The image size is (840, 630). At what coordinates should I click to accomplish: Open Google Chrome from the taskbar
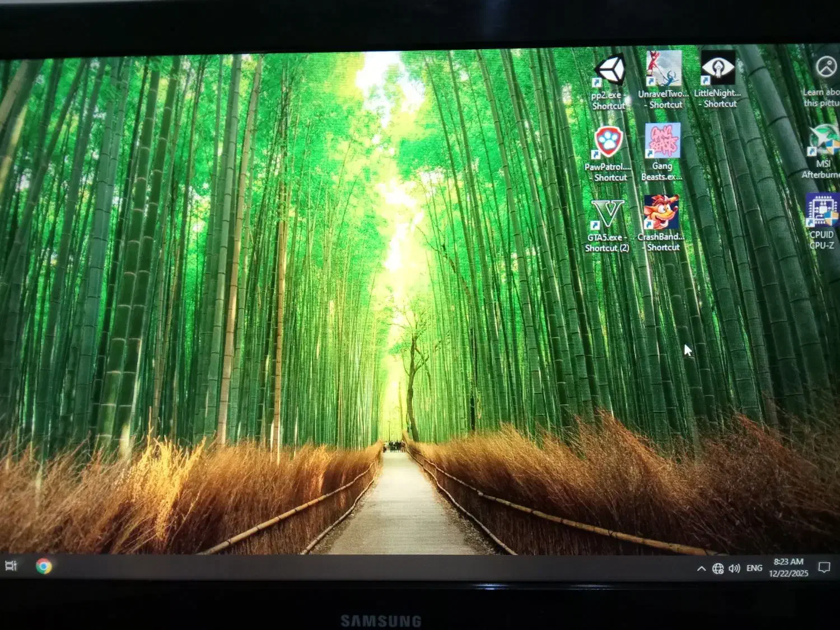[x=44, y=566]
